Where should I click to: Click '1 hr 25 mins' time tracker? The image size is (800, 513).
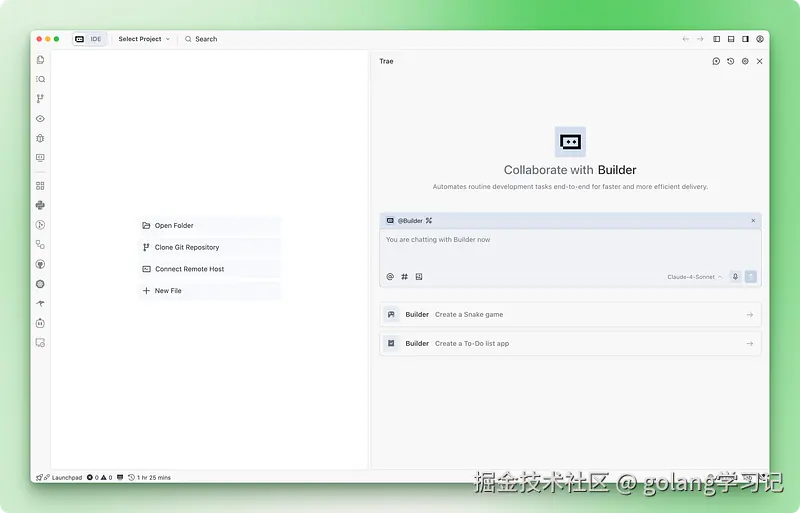point(149,478)
